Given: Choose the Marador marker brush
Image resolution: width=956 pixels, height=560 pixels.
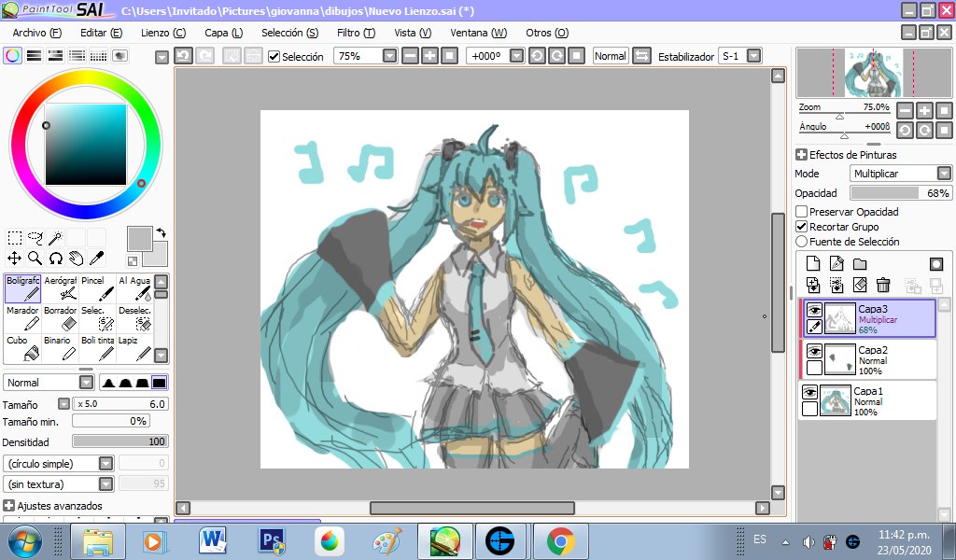Looking at the screenshot, I should (x=23, y=318).
